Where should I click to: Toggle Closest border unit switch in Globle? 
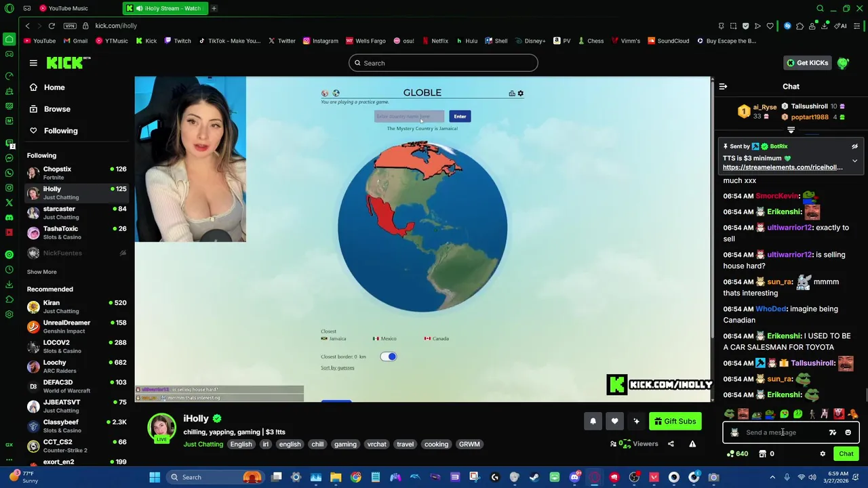[x=389, y=357]
